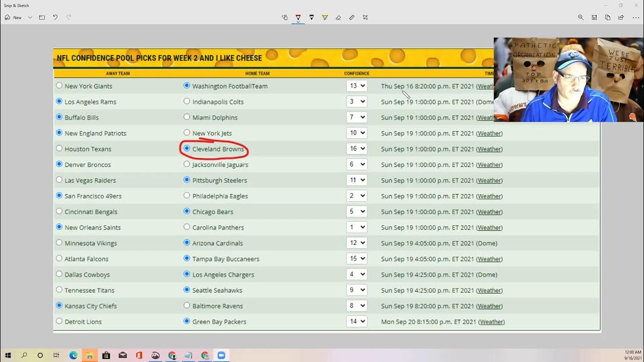
Task: Select Las Vegas Raiders radio button
Action: point(59,179)
